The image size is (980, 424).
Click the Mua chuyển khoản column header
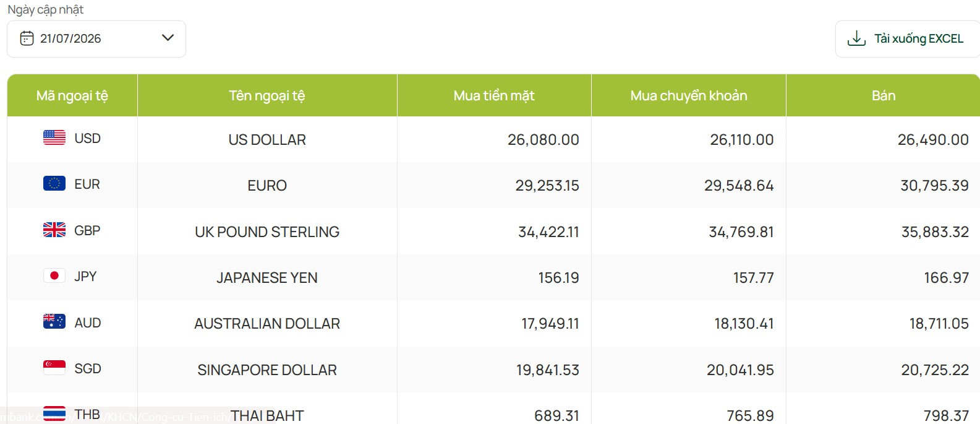coord(689,95)
